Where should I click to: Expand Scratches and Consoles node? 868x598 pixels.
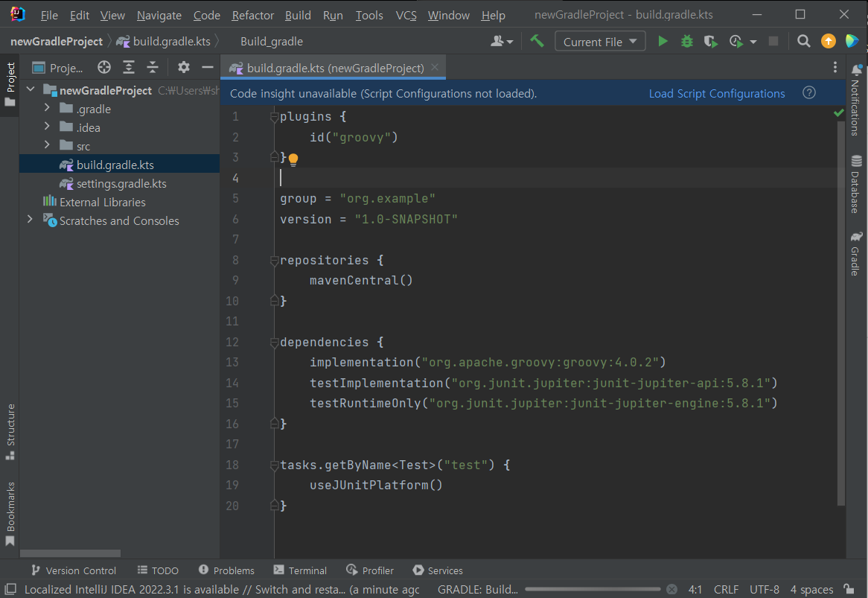click(x=31, y=219)
